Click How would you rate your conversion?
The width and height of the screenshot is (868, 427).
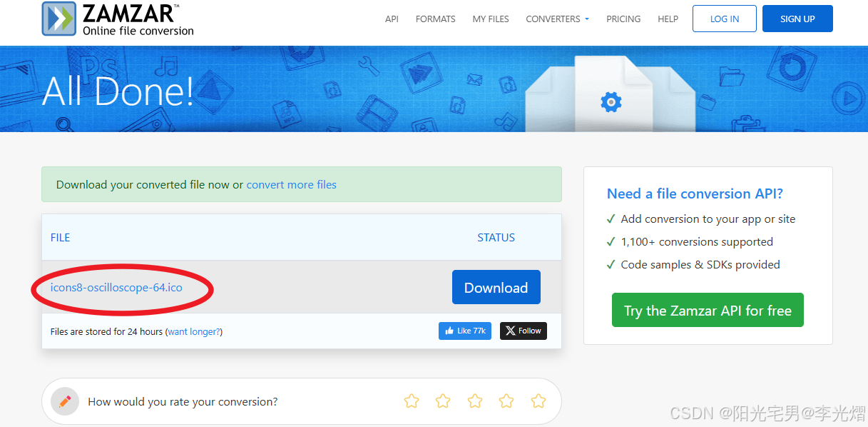pyautogui.click(x=183, y=401)
